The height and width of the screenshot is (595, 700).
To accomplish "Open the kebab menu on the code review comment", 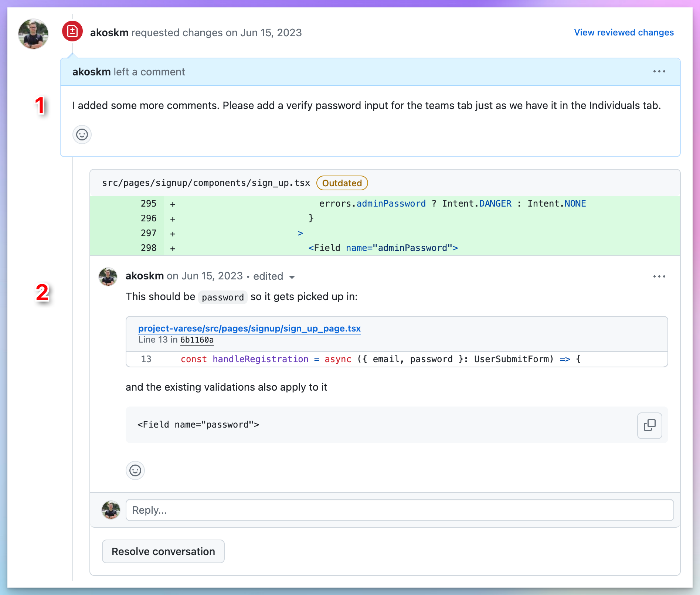I will 659,276.
